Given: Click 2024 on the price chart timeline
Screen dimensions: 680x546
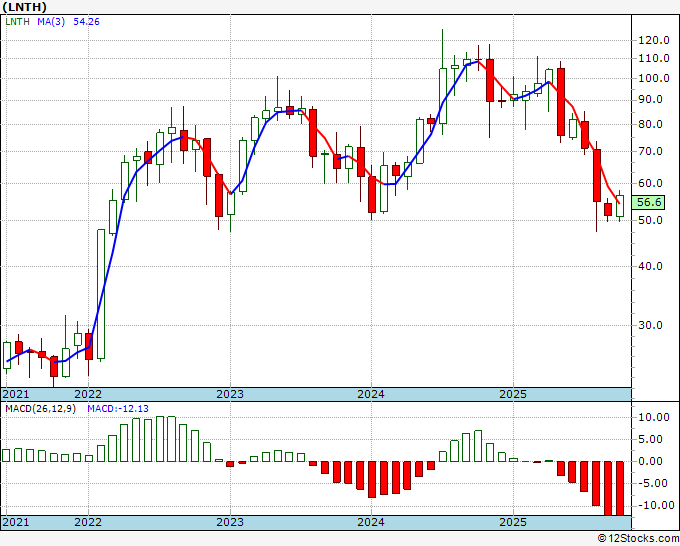Looking at the screenshot, I should 371,394.
